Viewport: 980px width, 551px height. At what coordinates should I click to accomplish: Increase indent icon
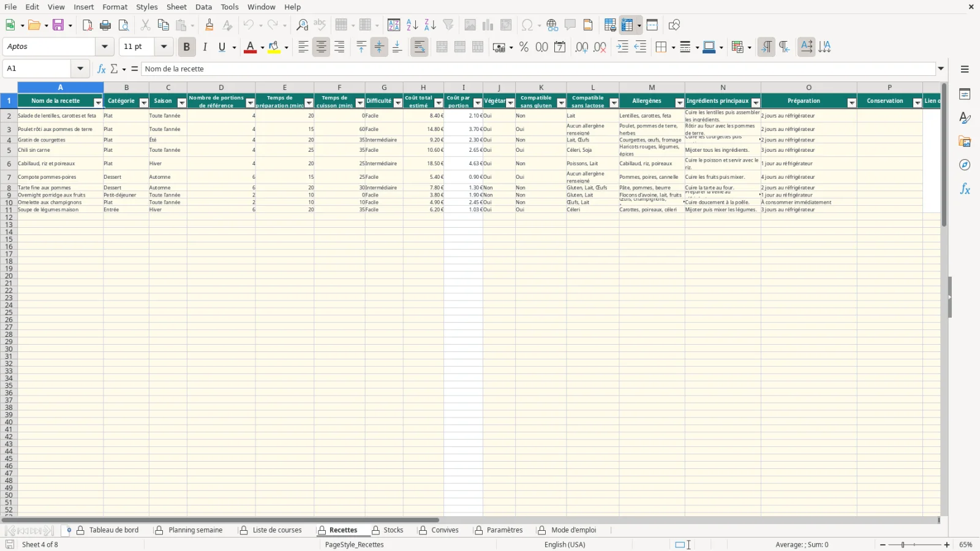pyautogui.click(x=622, y=47)
